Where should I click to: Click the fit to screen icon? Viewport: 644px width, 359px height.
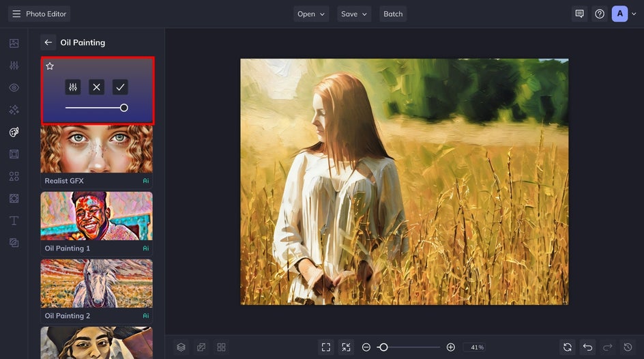click(326, 347)
